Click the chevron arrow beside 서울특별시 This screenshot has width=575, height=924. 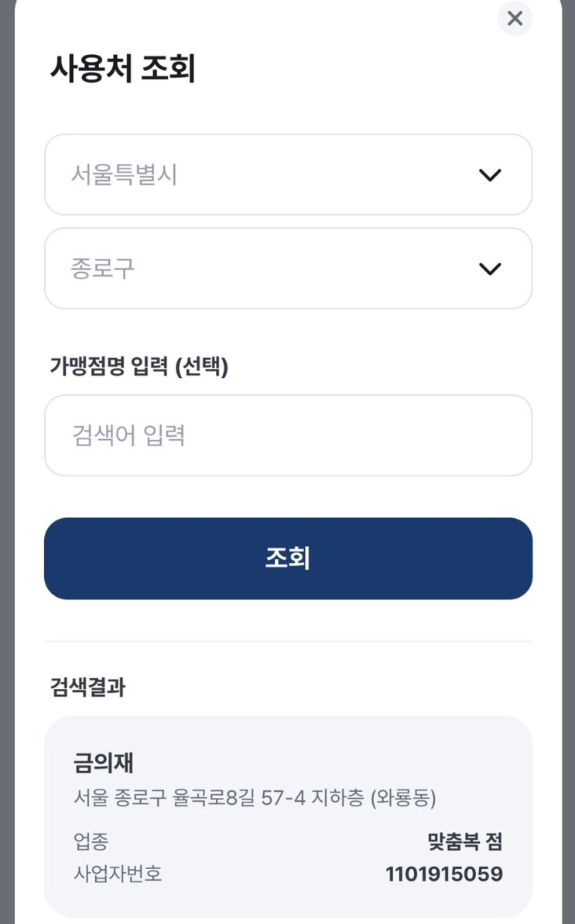(x=490, y=175)
